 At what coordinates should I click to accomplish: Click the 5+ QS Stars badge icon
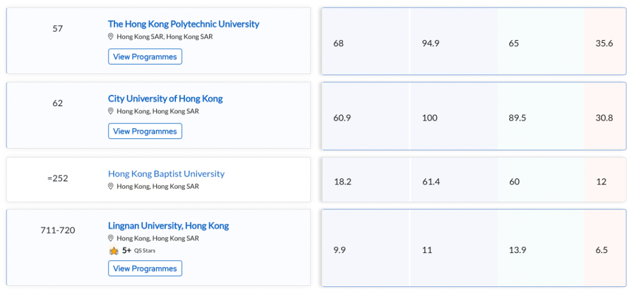(x=114, y=251)
